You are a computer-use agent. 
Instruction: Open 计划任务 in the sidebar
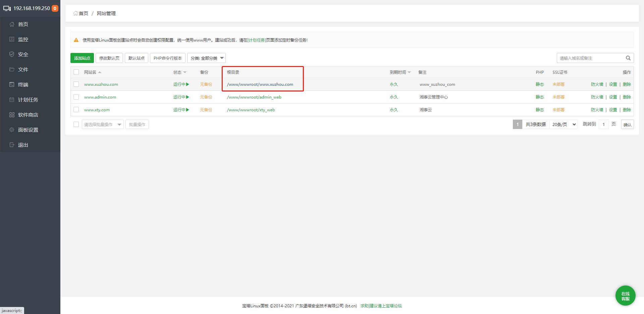pyautogui.click(x=30, y=100)
